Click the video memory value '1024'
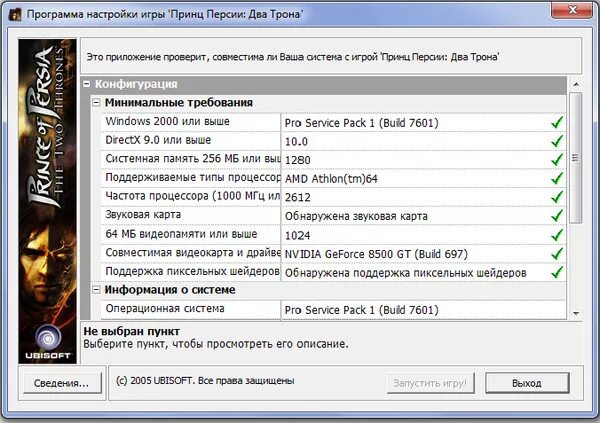The width and height of the screenshot is (600, 423). [297, 235]
